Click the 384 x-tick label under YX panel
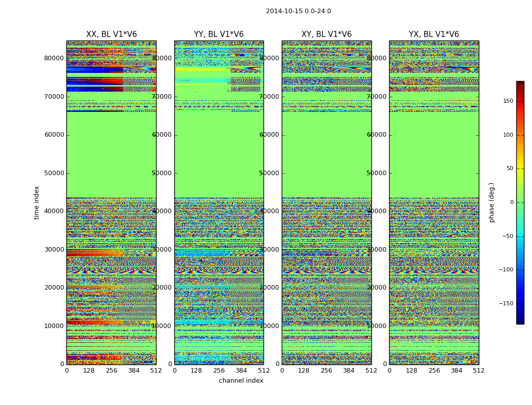532x405 pixels. click(x=457, y=371)
